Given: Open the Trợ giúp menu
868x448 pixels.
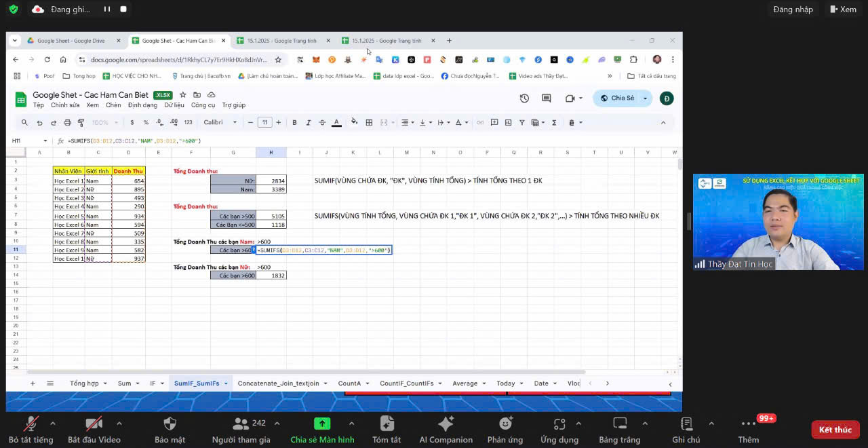Looking at the screenshot, I should (x=234, y=105).
